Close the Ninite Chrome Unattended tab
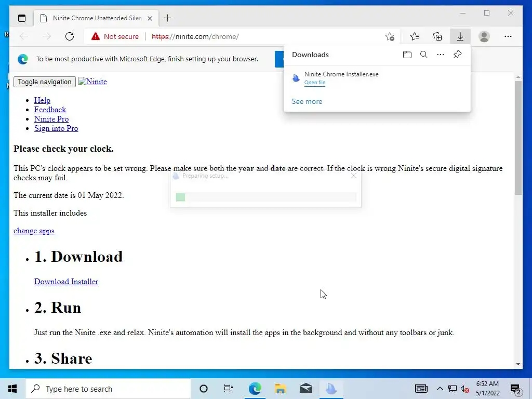532x399 pixels. [x=150, y=18]
